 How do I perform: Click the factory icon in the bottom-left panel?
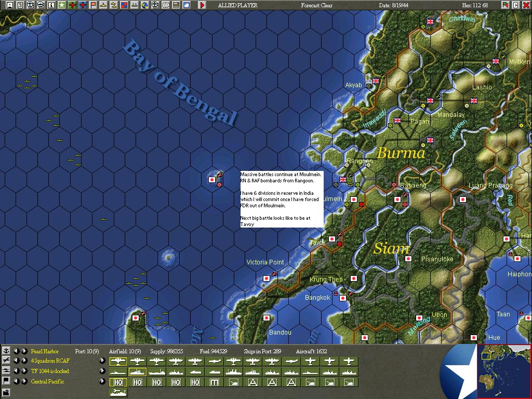pos(6,393)
